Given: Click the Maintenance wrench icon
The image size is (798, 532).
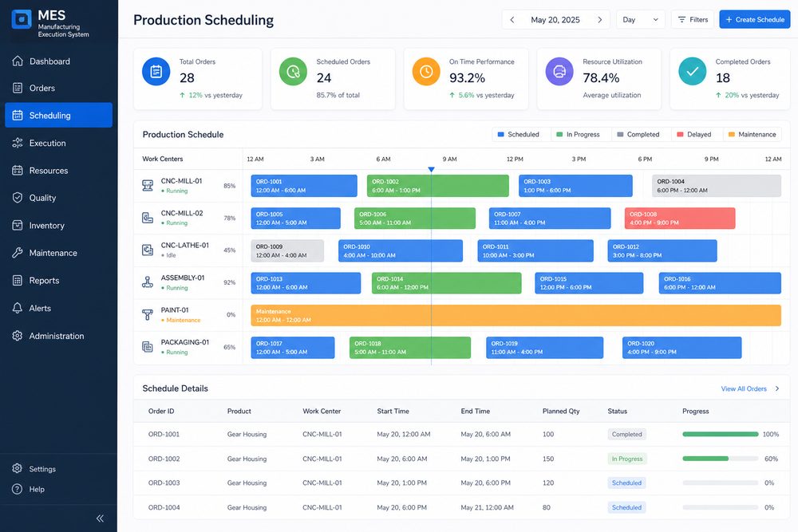Looking at the screenshot, I should point(18,253).
